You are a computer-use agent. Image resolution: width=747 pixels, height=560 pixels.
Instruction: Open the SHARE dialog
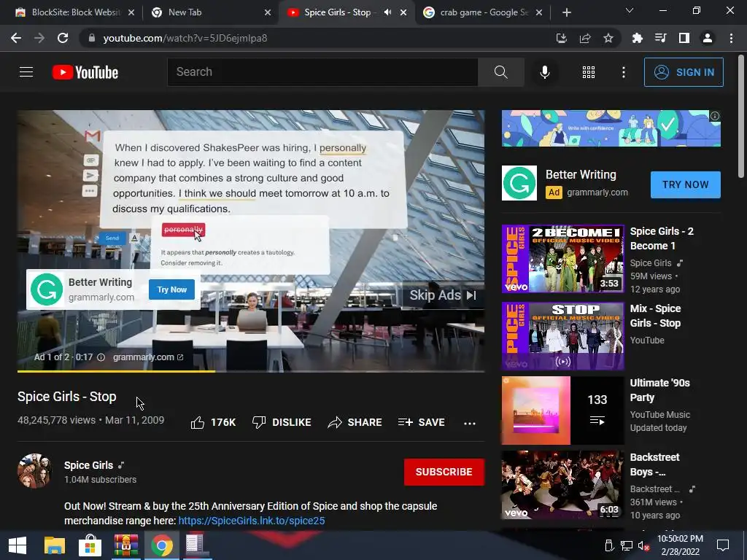tap(355, 422)
